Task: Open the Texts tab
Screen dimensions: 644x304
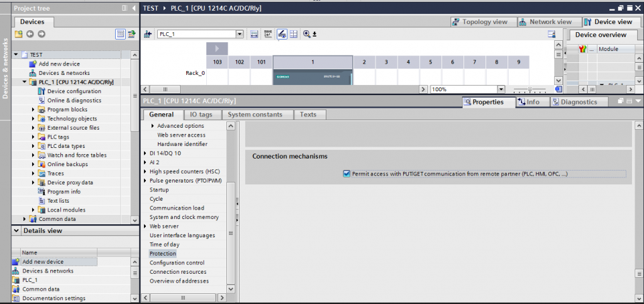Action: point(308,115)
